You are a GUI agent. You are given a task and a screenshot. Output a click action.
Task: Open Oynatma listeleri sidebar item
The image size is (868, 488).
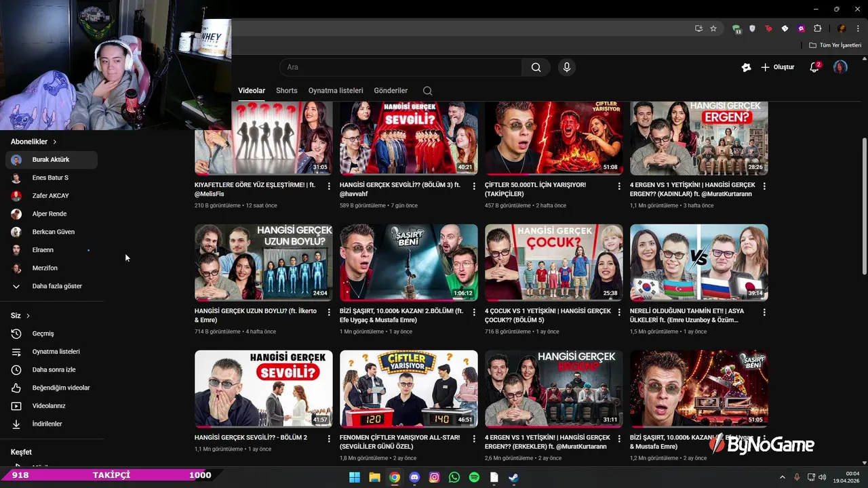pyautogui.click(x=52, y=352)
